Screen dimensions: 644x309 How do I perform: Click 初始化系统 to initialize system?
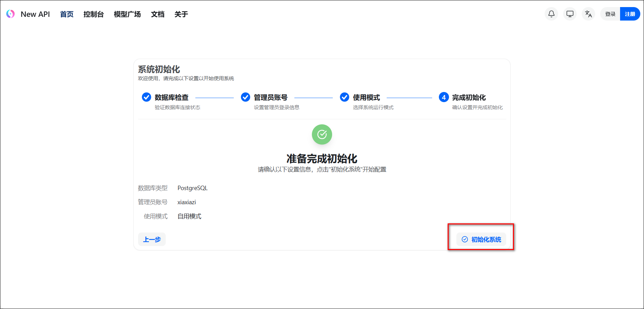(481, 239)
